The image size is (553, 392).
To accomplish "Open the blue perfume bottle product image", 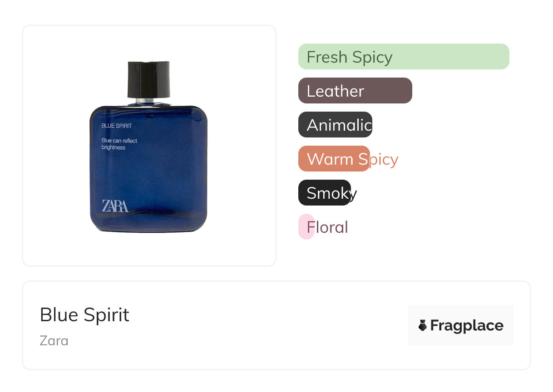I will coord(148,147).
